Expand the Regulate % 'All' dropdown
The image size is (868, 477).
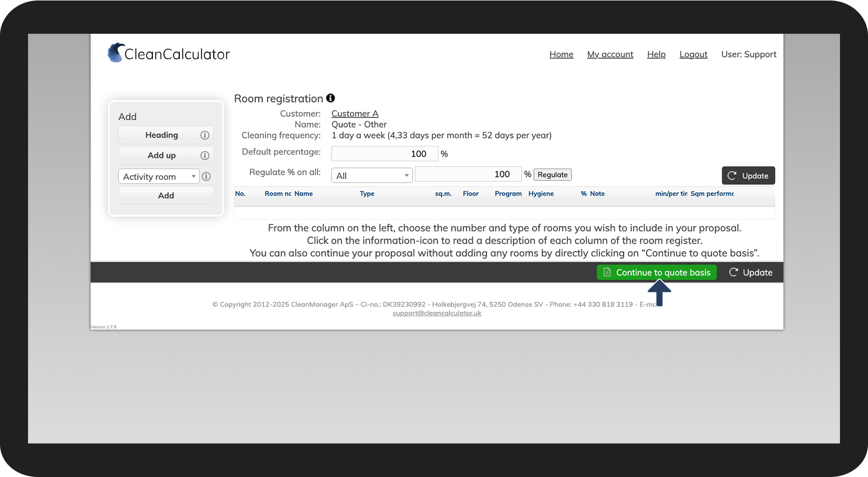pyautogui.click(x=372, y=175)
